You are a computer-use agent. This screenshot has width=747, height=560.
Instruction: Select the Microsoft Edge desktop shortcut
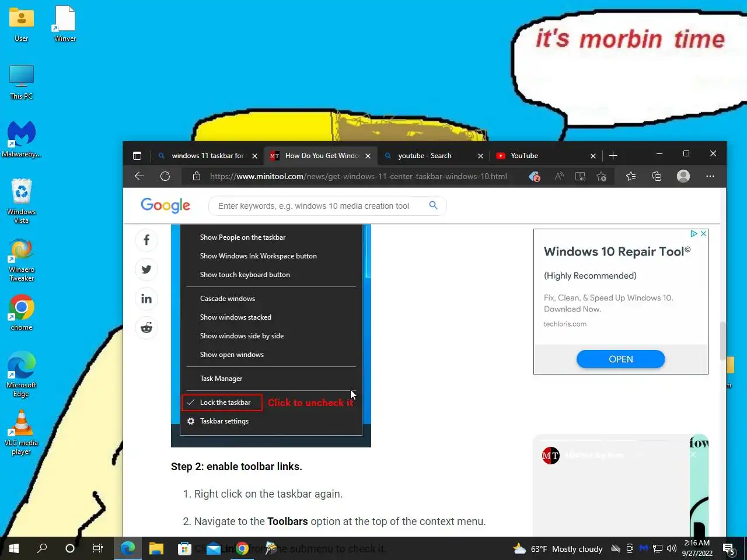[x=22, y=374]
